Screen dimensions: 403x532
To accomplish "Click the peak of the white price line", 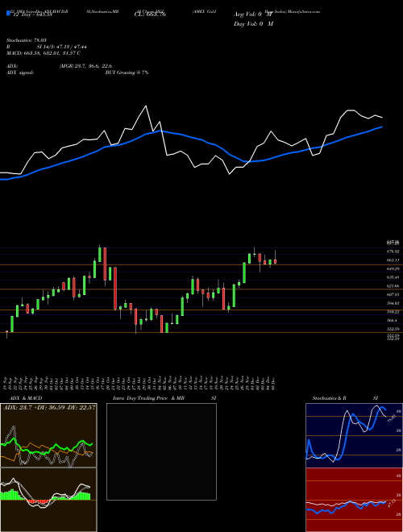I will 146,106.
